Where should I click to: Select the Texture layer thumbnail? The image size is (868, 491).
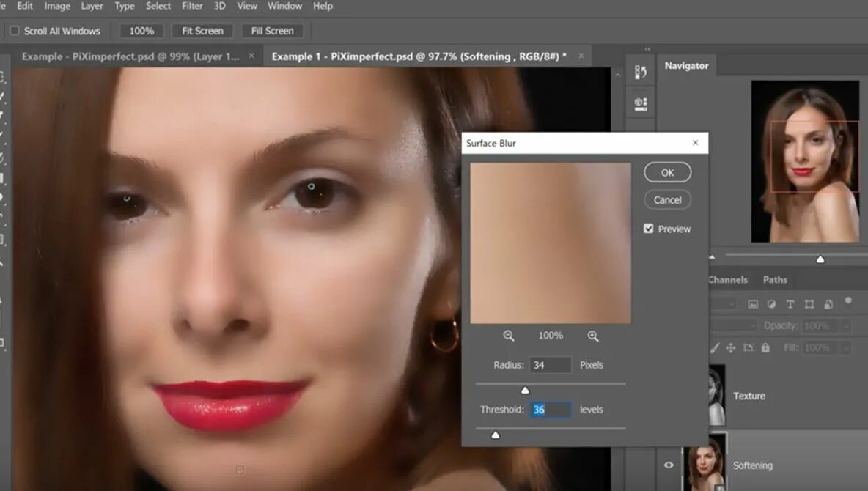[717, 395]
